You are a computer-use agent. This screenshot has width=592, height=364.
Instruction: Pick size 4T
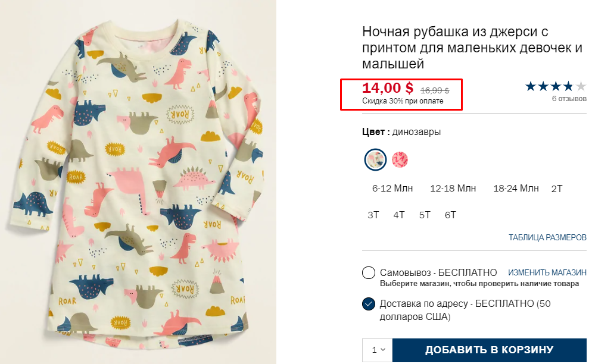click(x=399, y=215)
